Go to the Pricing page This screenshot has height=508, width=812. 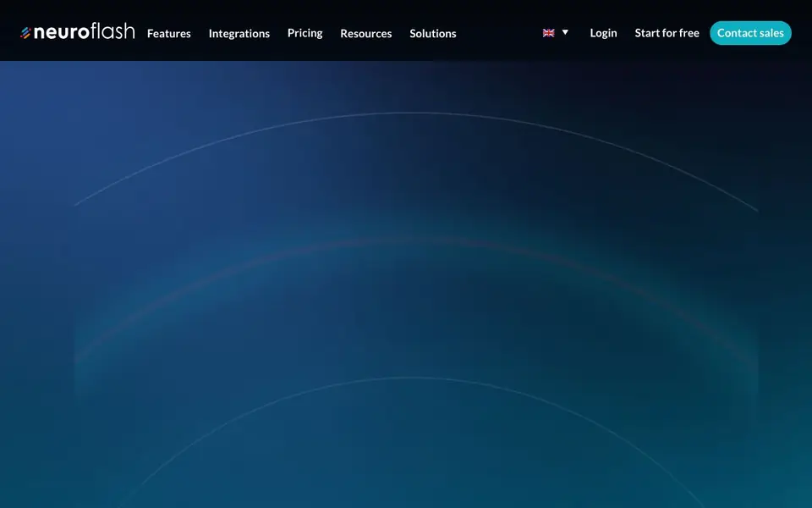(x=305, y=33)
